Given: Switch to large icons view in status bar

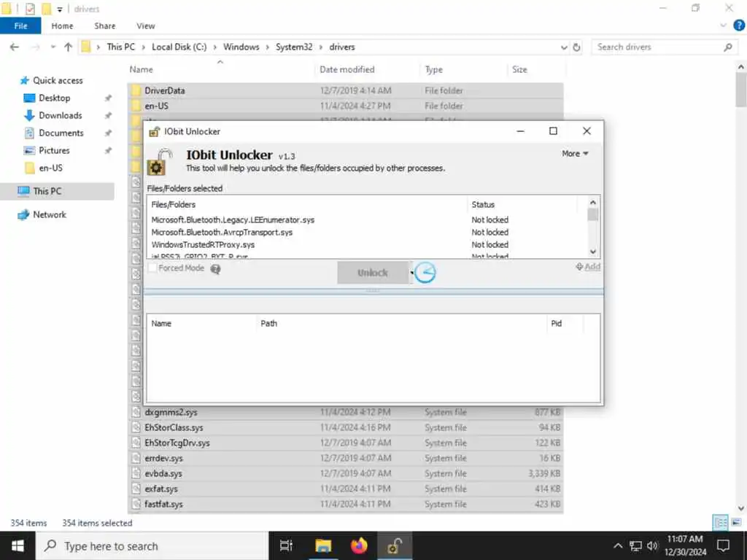Looking at the screenshot, I should coord(736,522).
